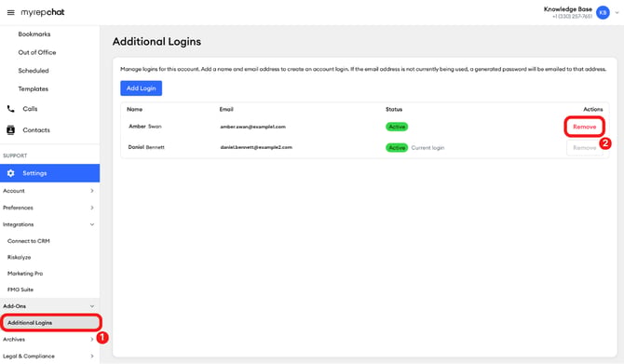This screenshot has height=364, width=624.
Task: Click the Name column header
Action: 134,110
